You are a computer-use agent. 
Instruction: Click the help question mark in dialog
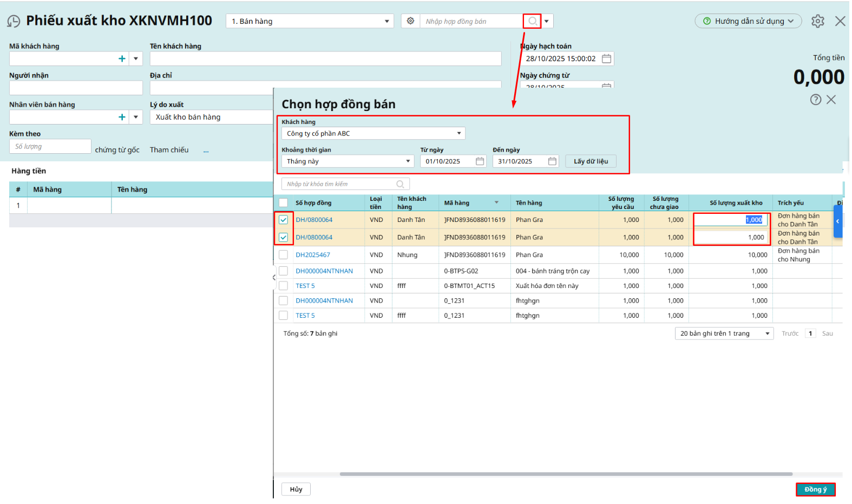click(815, 100)
